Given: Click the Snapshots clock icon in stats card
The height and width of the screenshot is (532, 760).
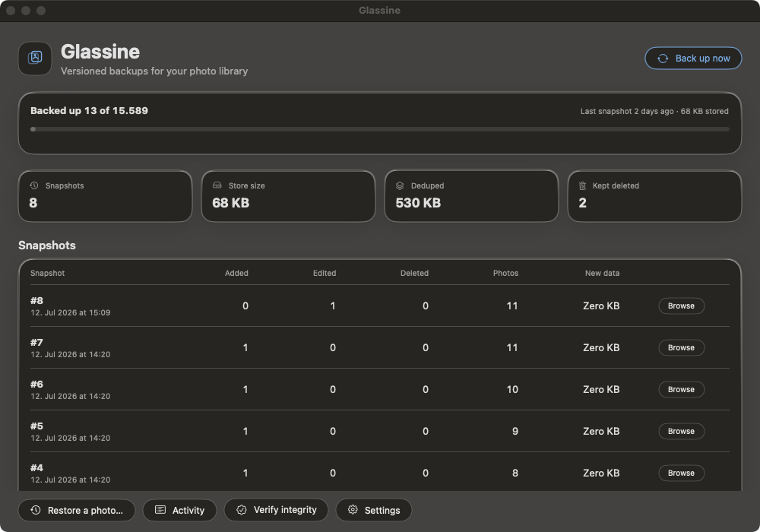Looking at the screenshot, I should [x=34, y=185].
